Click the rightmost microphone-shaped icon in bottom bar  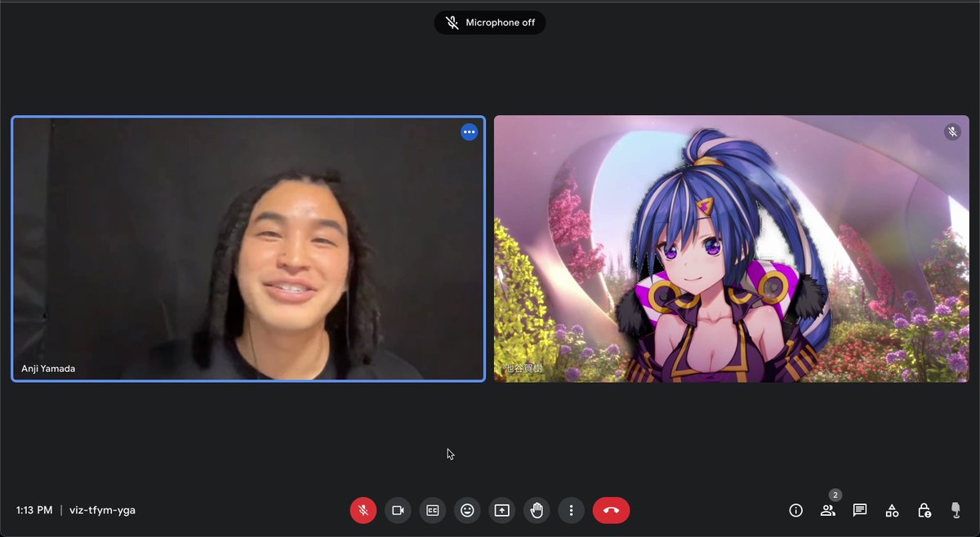pos(955,510)
